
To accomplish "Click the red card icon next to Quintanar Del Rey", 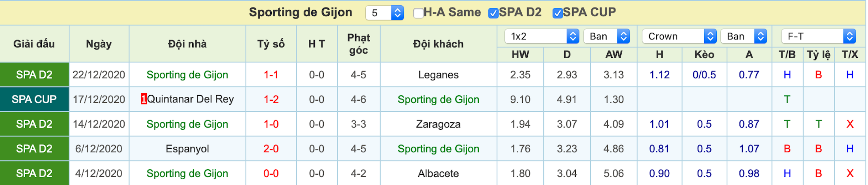I will [x=144, y=99].
